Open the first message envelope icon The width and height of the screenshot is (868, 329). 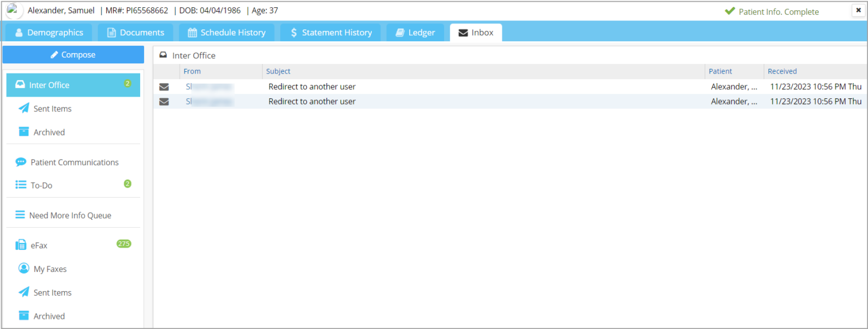(164, 86)
